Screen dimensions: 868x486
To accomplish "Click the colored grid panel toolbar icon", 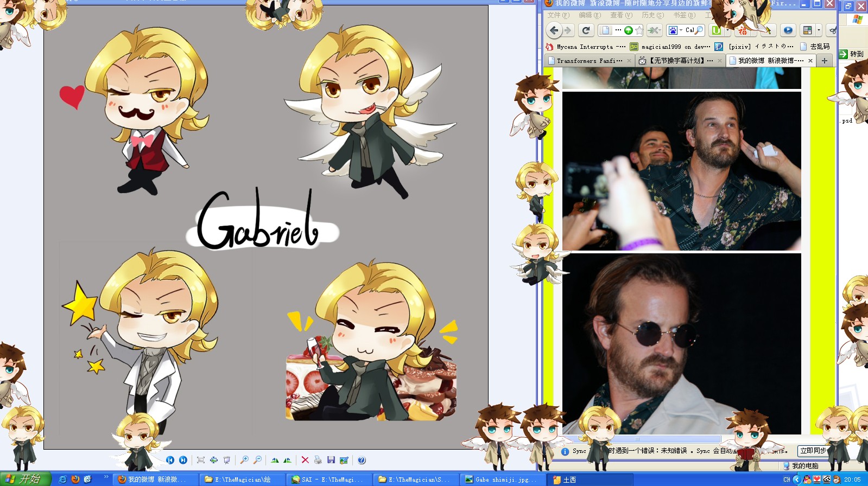I will [x=808, y=30].
